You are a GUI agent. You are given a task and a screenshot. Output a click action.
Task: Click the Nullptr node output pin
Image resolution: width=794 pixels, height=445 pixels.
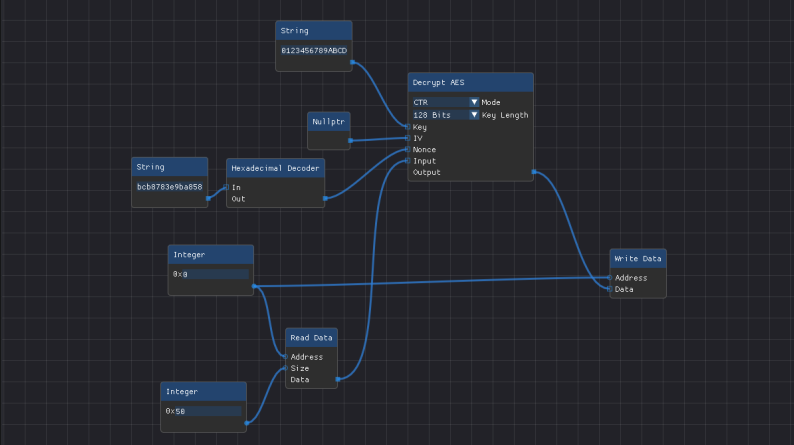(350, 141)
